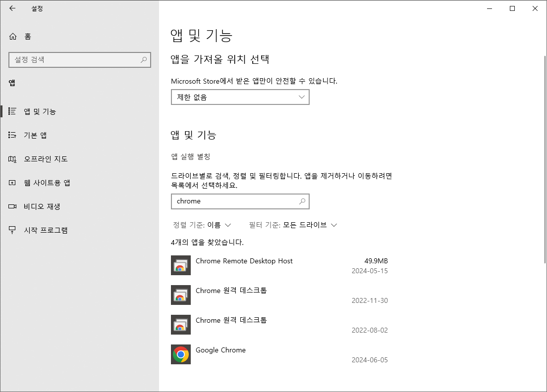This screenshot has width=547, height=392.
Task: Click the 웹 사이트용 앱 icon
Action: click(12, 183)
